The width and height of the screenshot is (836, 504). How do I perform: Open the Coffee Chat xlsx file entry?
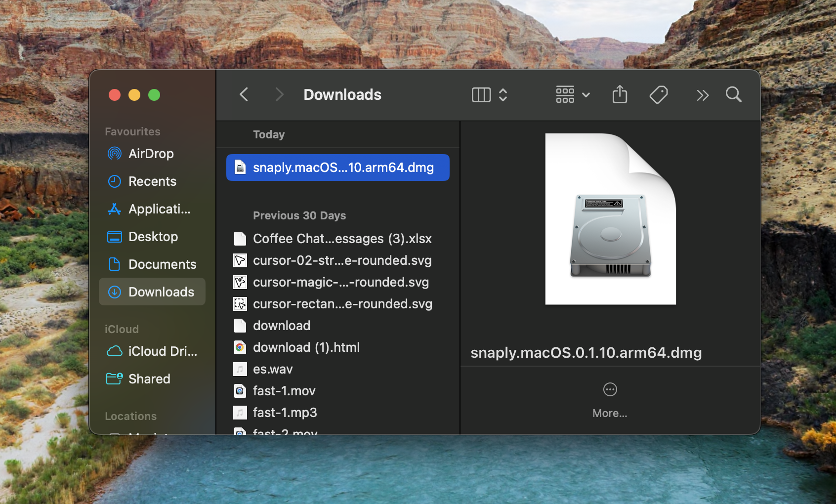click(342, 238)
